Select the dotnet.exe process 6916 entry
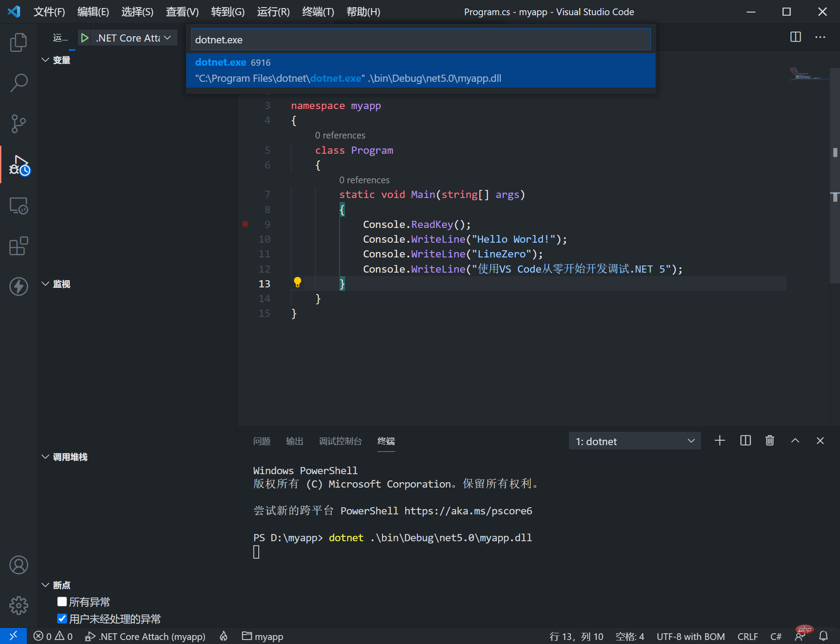Image resolution: width=840 pixels, height=644 pixels. [x=420, y=70]
